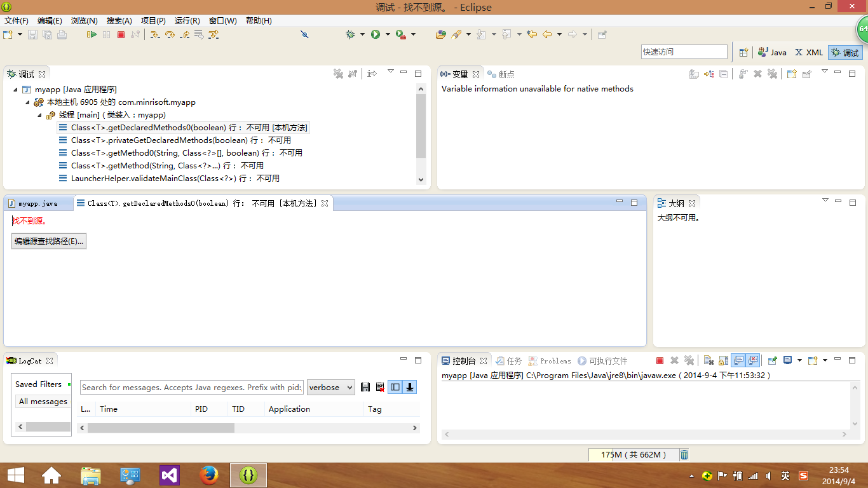Select the 调试 perspective button
868x488 pixels.
845,53
